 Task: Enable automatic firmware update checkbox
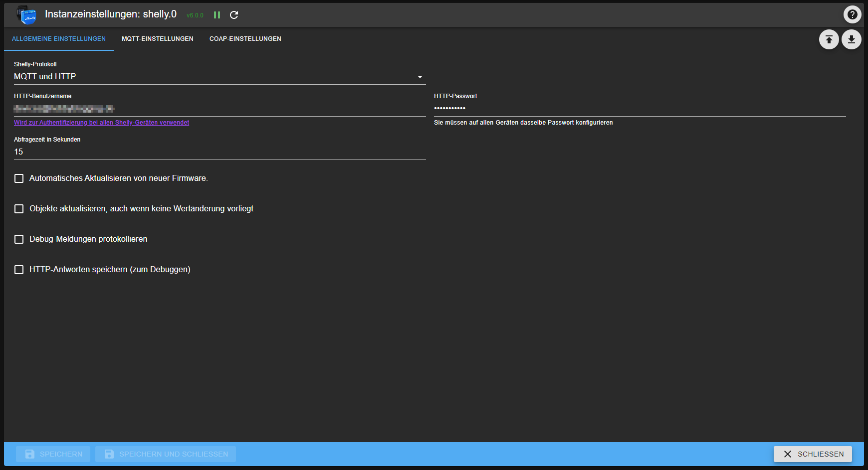(19, 178)
